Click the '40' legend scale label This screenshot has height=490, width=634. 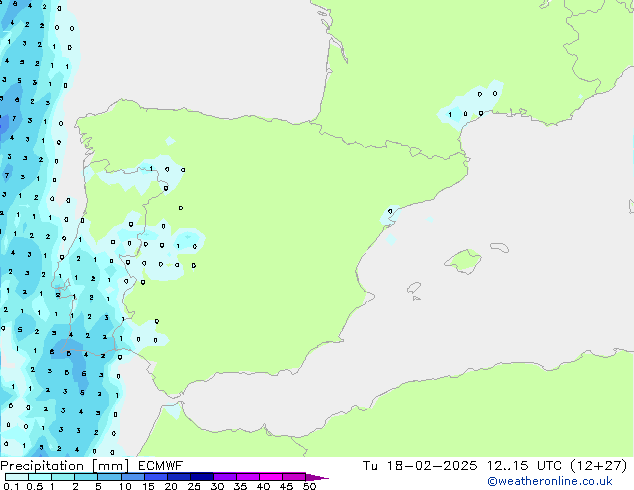[x=263, y=486]
